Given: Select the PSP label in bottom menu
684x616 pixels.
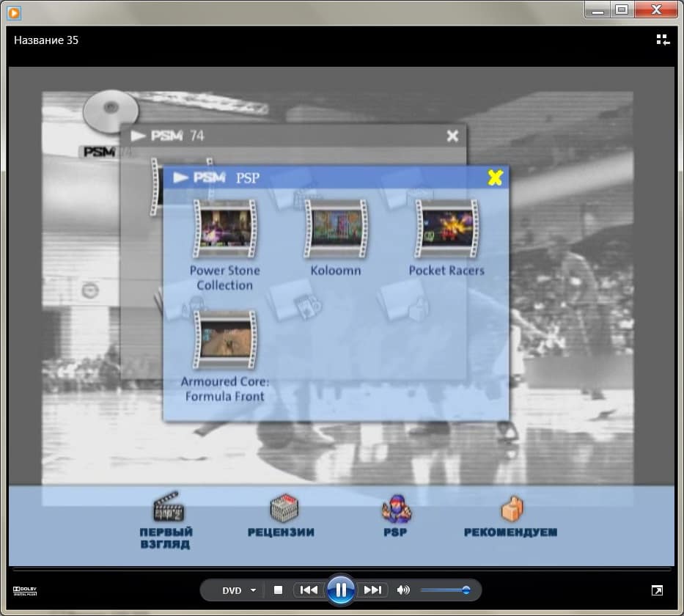Looking at the screenshot, I should pyautogui.click(x=395, y=532).
